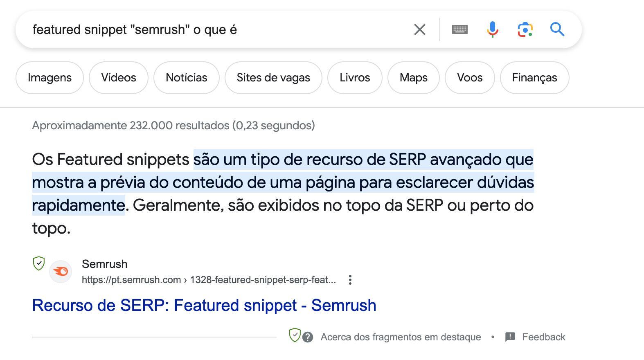Click the blue search magnifier icon
This screenshot has width=644, height=360.
[x=557, y=29]
